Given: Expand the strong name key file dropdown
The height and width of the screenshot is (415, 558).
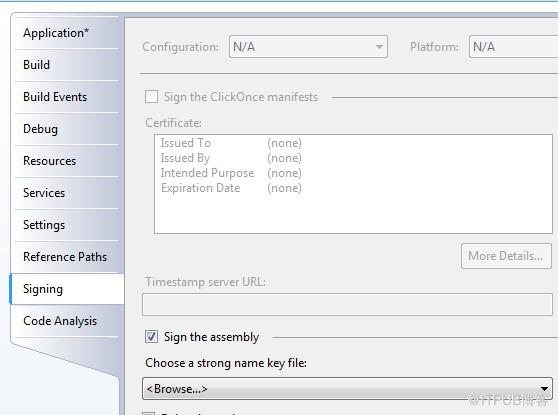Looking at the screenshot, I should point(347,389).
